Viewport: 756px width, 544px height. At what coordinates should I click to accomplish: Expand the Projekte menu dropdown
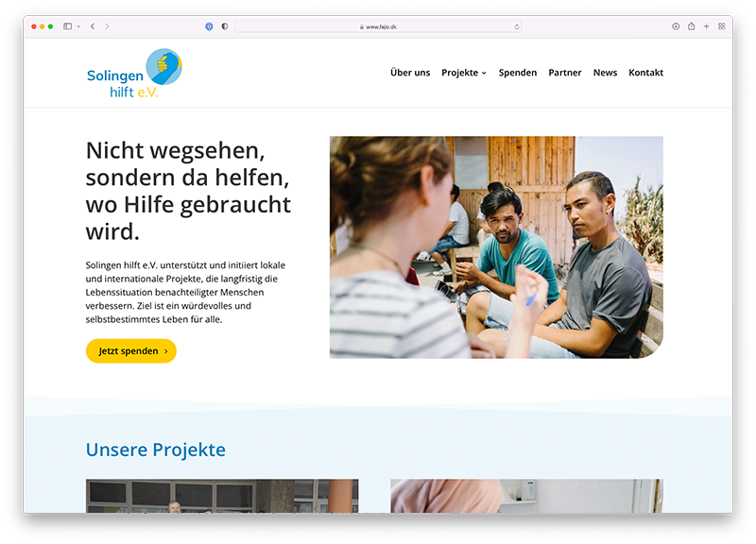click(464, 73)
